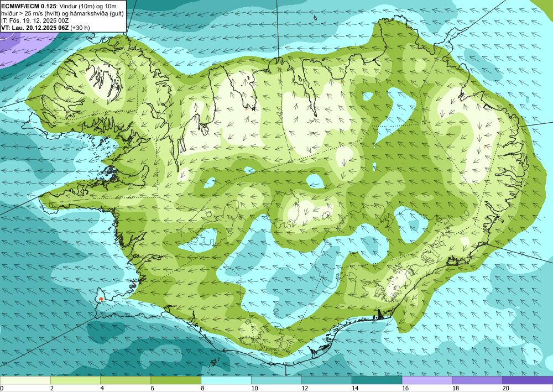Click the legend scale label "2"
This screenshot has width=553, height=392.
tap(52, 389)
